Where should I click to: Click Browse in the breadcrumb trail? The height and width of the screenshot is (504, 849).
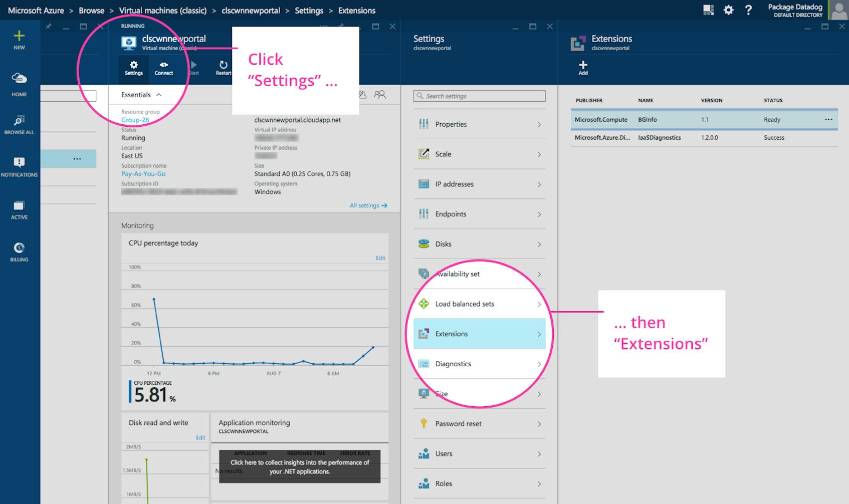(91, 10)
